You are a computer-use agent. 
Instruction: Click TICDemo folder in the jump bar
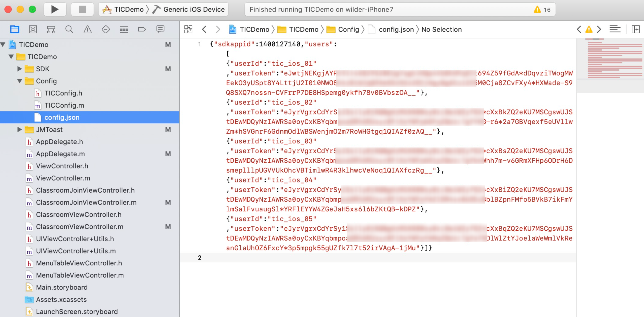point(298,29)
